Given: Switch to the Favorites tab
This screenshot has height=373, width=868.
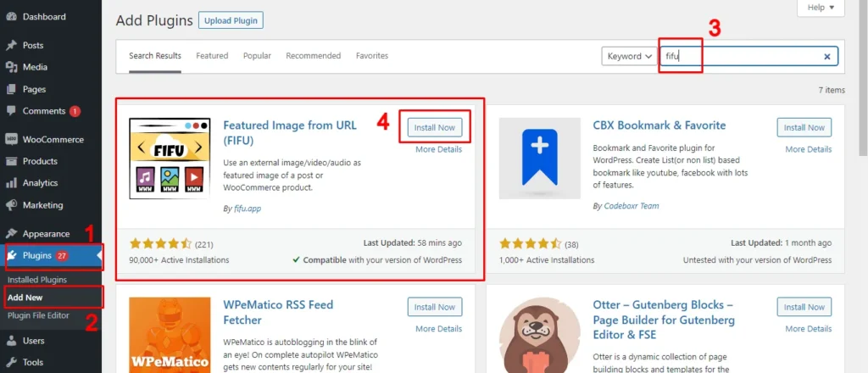Looking at the screenshot, I should (372, 56).
